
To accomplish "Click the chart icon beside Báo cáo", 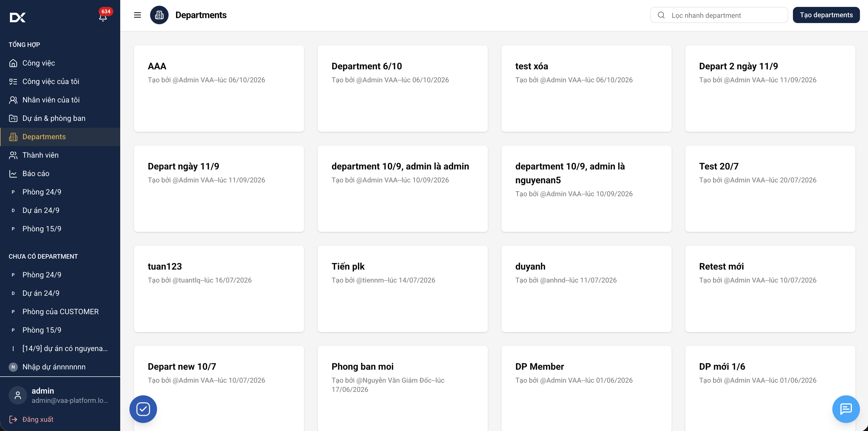I will [x=13, y=173].
